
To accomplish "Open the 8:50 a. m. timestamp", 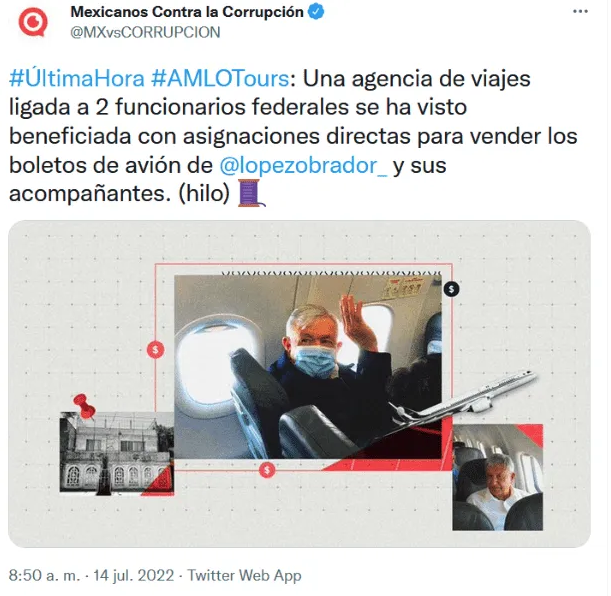I will click(44, 575).
